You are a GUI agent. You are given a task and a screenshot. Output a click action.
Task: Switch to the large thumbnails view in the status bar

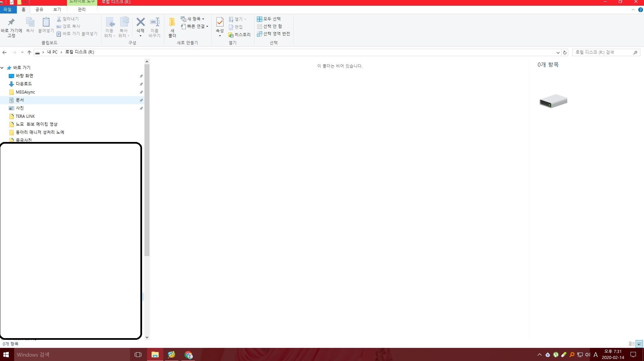(639, 344)
